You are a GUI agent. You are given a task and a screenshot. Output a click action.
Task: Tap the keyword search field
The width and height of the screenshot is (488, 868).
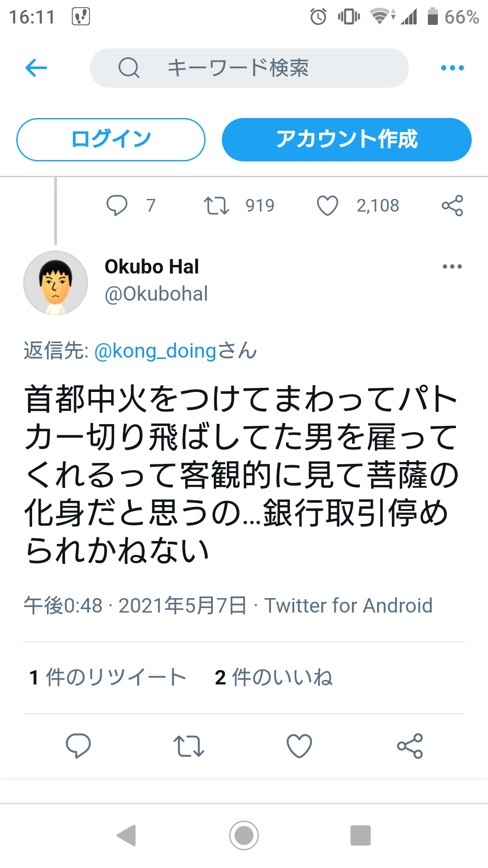[249, 68]
